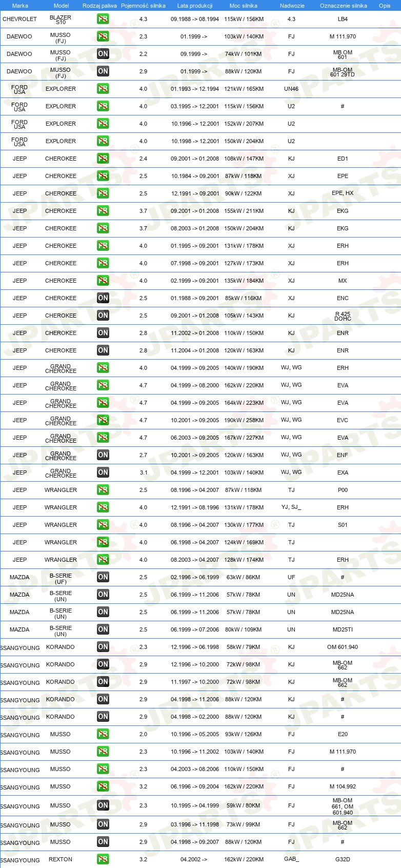Click diesel ON icon in Grand Cherokee ENF row
This screenshot has height=868, width=401.
pos(103,455)
